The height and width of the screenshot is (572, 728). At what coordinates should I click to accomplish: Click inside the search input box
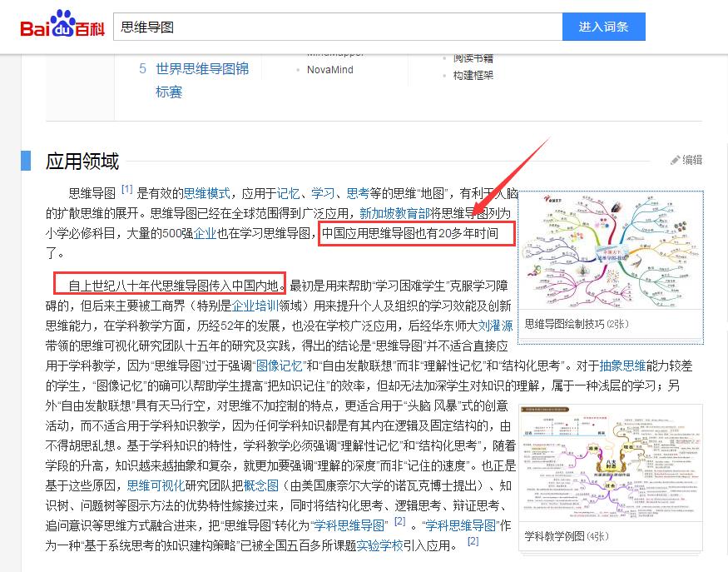pyautogui.click(x=333, y=27)
